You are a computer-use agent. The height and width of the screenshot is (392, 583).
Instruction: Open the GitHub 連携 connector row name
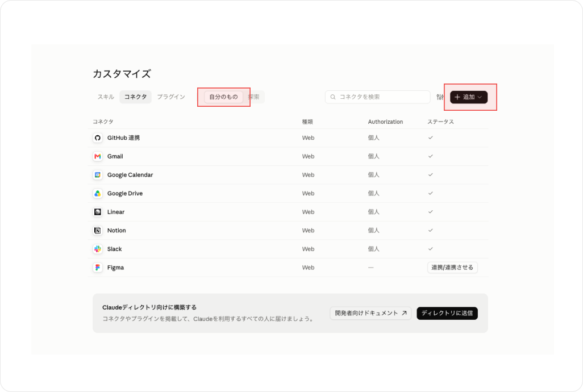click(x=123, y=138)
